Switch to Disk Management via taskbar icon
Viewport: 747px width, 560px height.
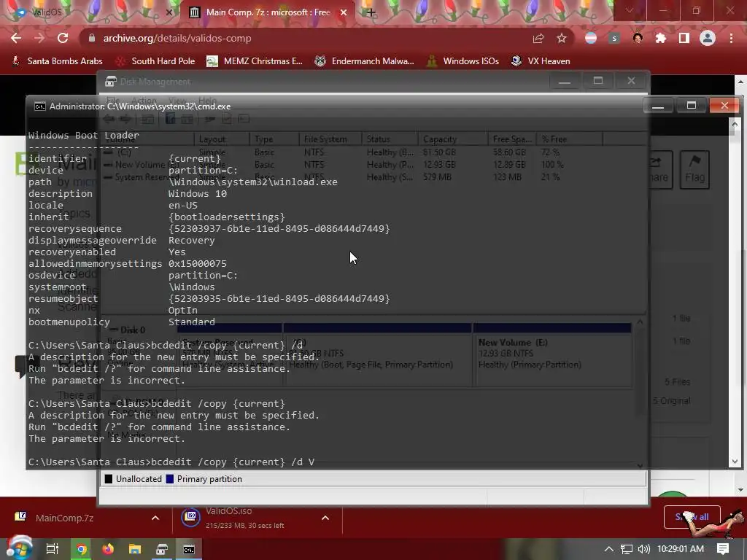(x=162, y=549)
